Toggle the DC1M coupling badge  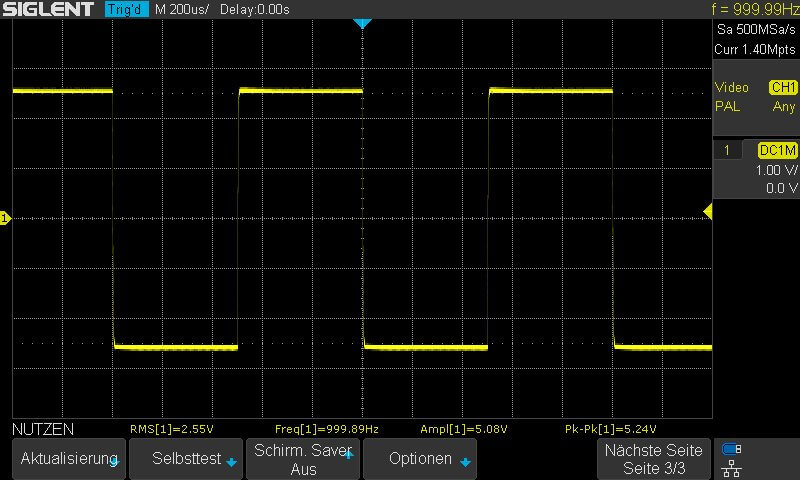pos(777,150)
